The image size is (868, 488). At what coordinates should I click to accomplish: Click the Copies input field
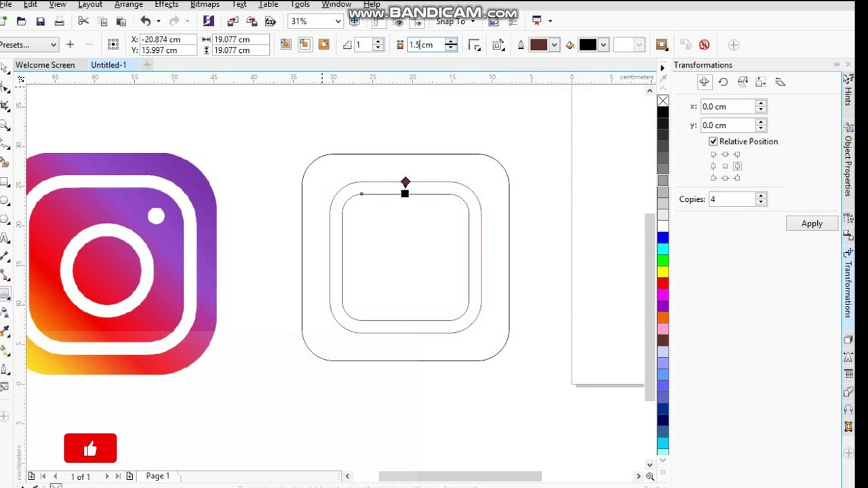pos(731,199)
